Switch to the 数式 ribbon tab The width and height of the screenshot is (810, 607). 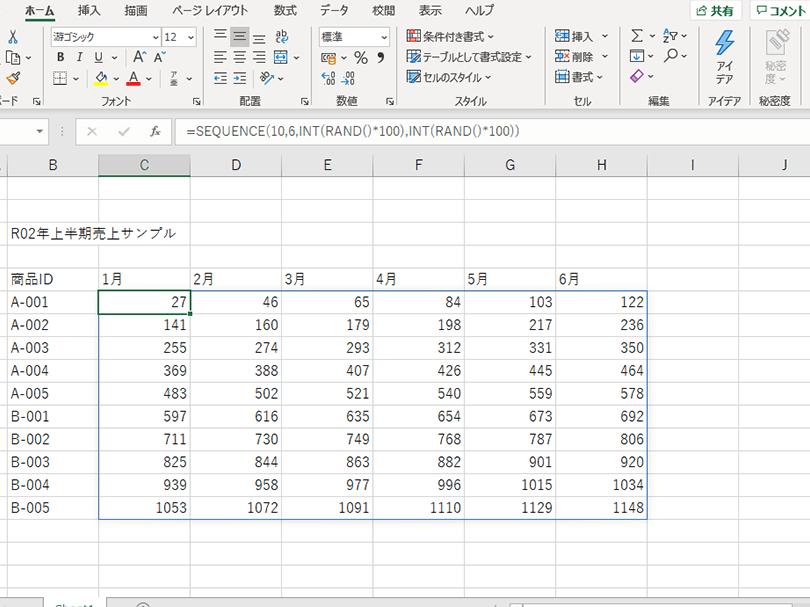click(x=285, y=10)
